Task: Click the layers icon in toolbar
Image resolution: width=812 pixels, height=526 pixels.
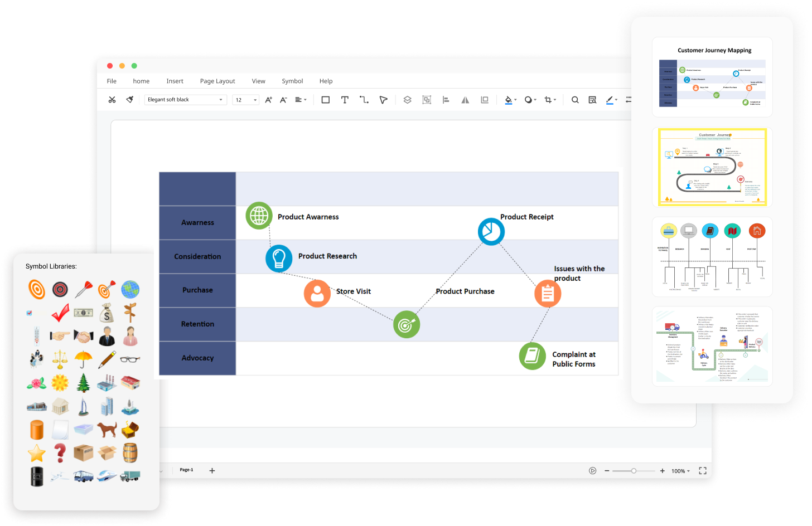Action: coord(407,100)
